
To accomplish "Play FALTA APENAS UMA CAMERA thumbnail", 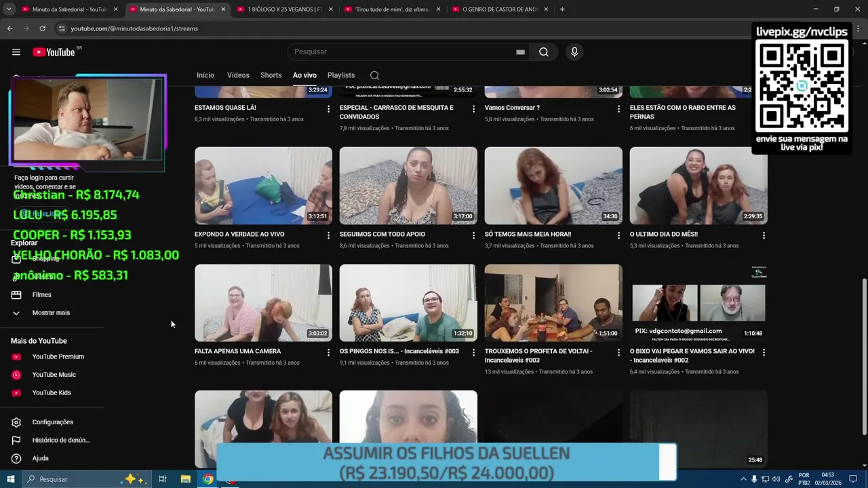I will (x=263, y=303).
